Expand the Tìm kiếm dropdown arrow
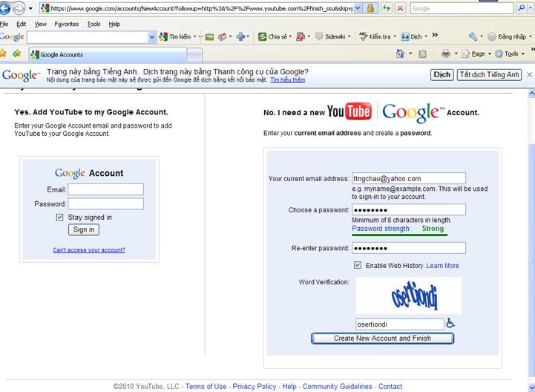The width and height of the screenshot is (535, 392). [x=195, y=36]
